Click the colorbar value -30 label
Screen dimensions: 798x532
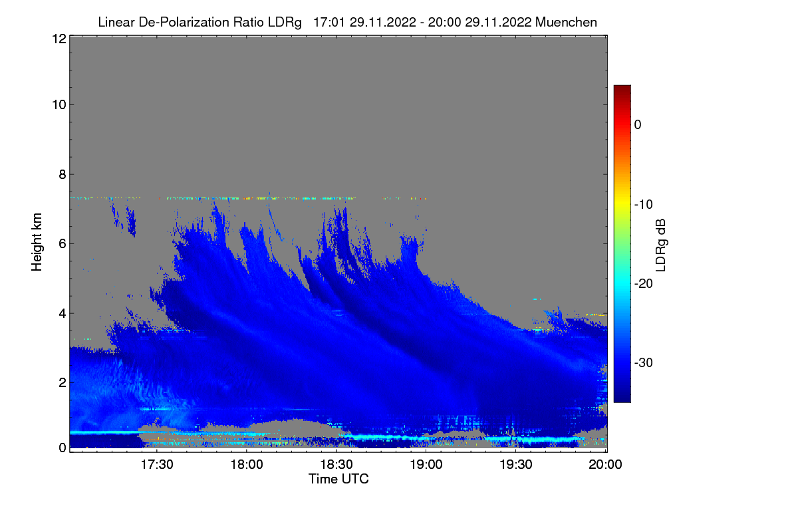pos(643,363)
